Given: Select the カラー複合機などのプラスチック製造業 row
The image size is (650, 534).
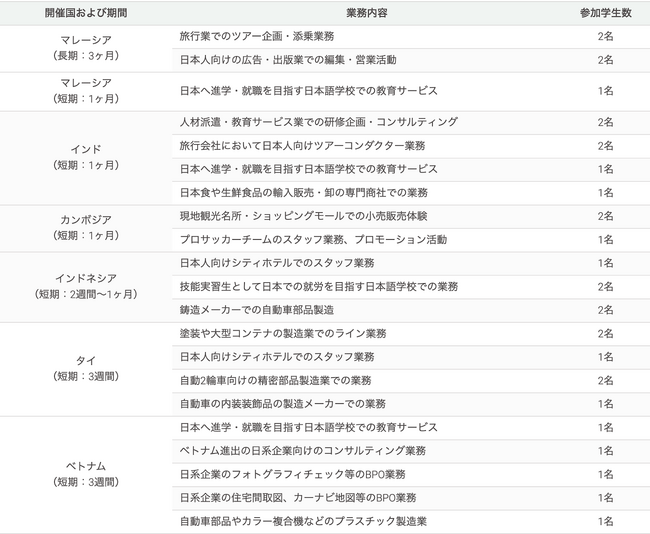Looking at the screenshot, I should point(303,521).
